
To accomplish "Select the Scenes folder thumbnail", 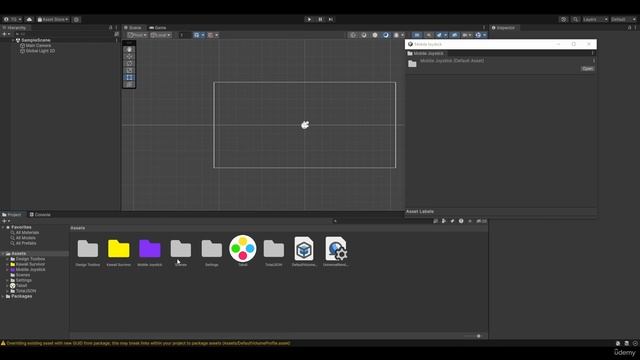I will [x=181, y=249].
